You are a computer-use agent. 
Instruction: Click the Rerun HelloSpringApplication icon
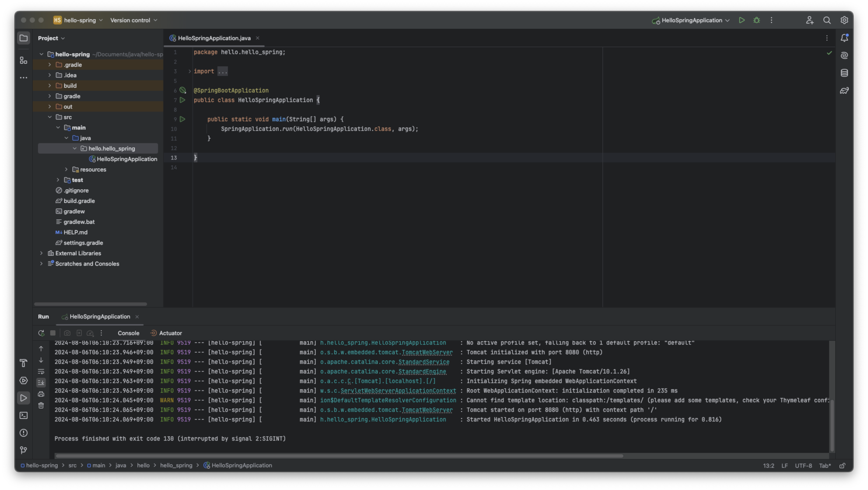click(41, 333)
